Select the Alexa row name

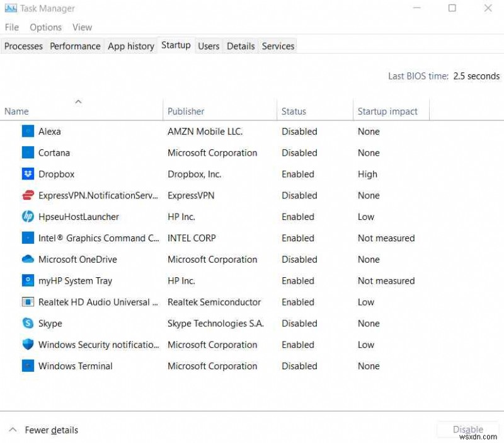(x=50, y=131)
